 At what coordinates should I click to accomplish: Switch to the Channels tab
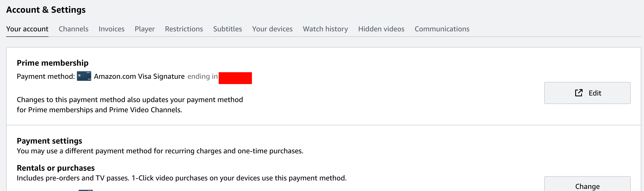pos(73,29)
